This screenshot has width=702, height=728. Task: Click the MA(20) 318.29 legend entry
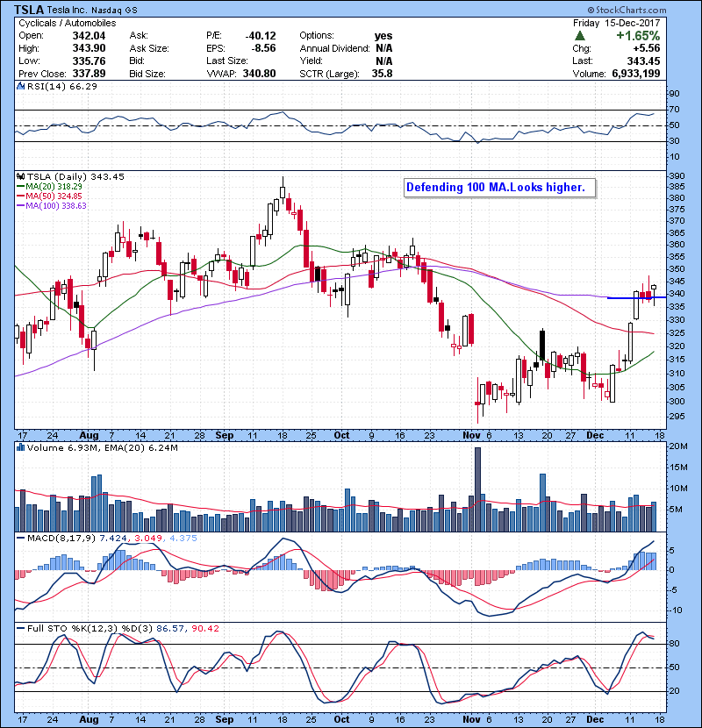point(49,186)
